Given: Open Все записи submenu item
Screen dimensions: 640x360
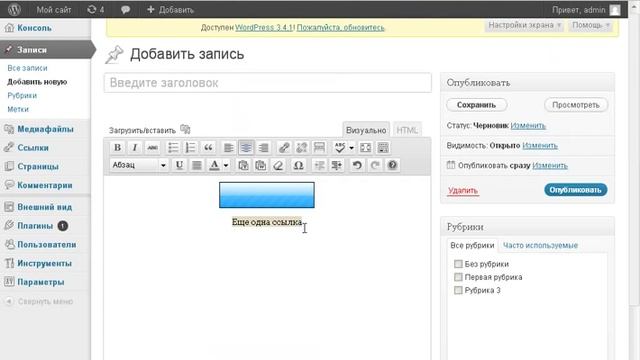Looking at the screenshot, I should 27,68.
